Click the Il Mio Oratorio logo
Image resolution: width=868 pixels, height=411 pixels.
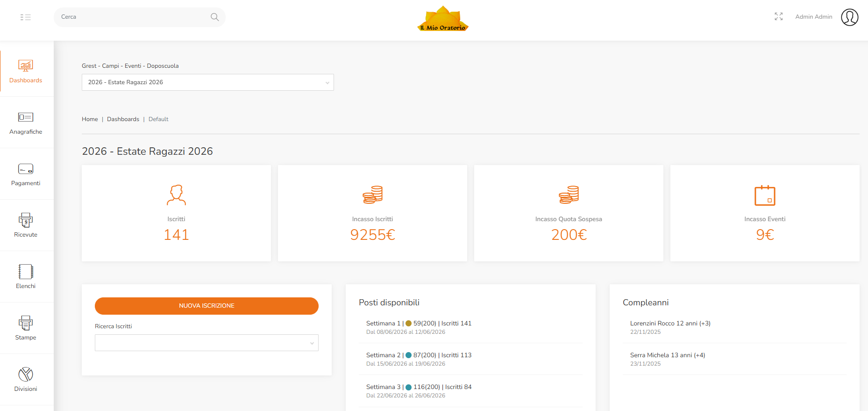click(x=443, y=19)
